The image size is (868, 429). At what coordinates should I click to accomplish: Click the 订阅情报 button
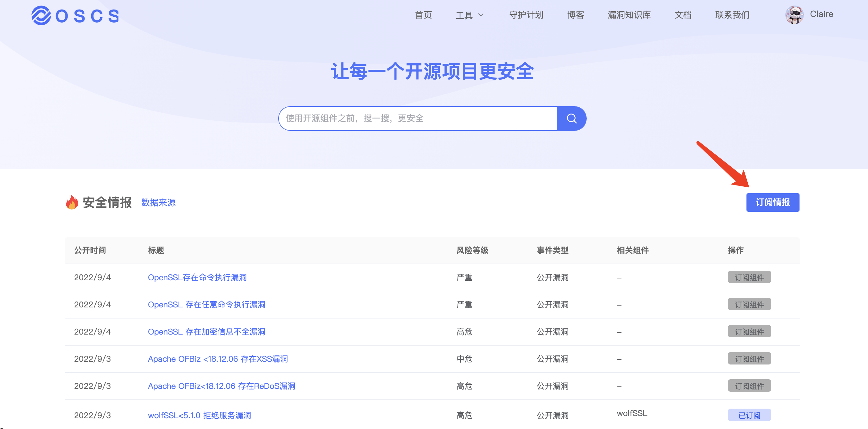(x=772, y=202)
